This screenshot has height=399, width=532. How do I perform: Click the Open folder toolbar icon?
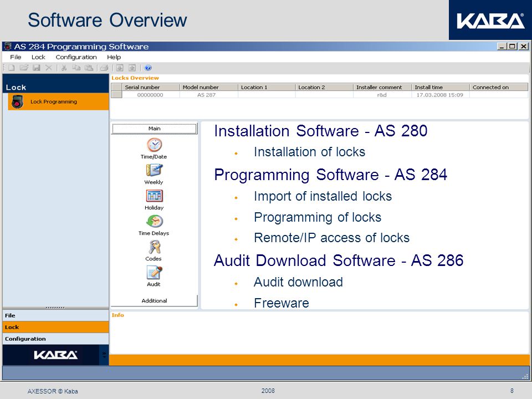click(24, 68)
